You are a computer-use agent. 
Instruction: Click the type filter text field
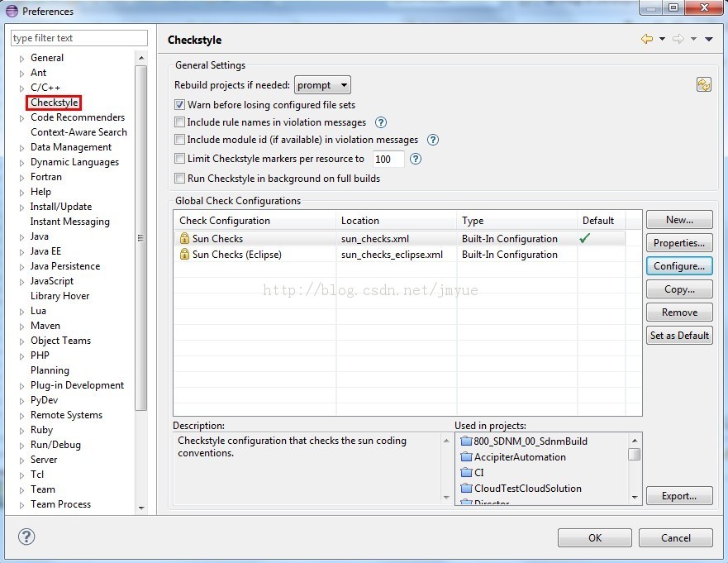(x=79, y=38)
